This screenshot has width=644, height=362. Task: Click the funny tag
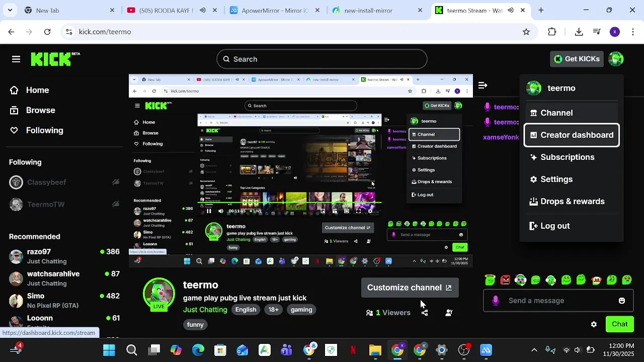click(x=195, y=325)
